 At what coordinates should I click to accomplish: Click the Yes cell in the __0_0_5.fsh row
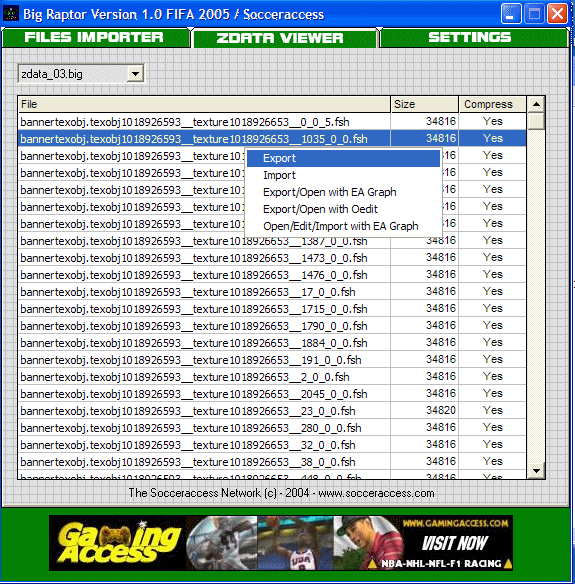coord(493,121)
